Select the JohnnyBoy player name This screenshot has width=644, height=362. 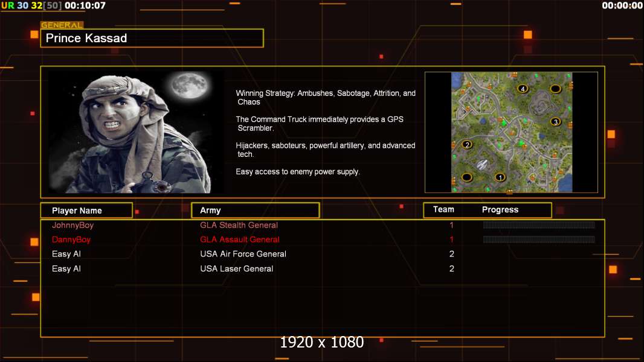coord(72,225)
